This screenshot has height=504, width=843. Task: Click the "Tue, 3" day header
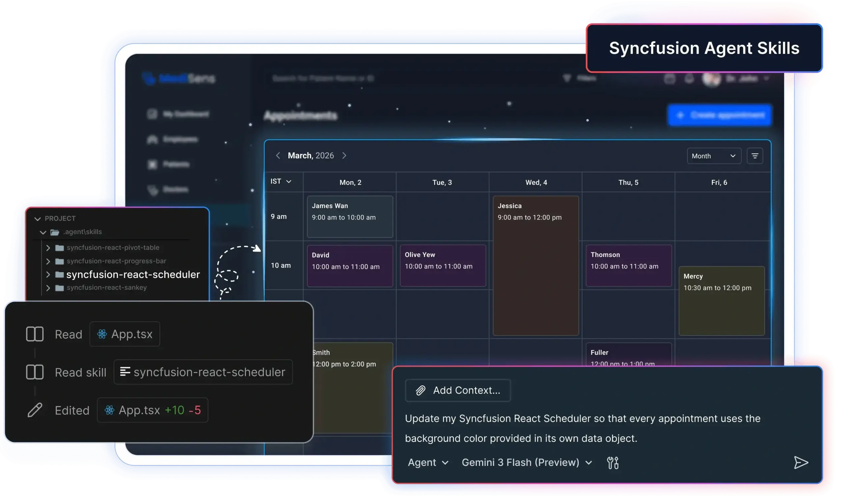point(442,182)
